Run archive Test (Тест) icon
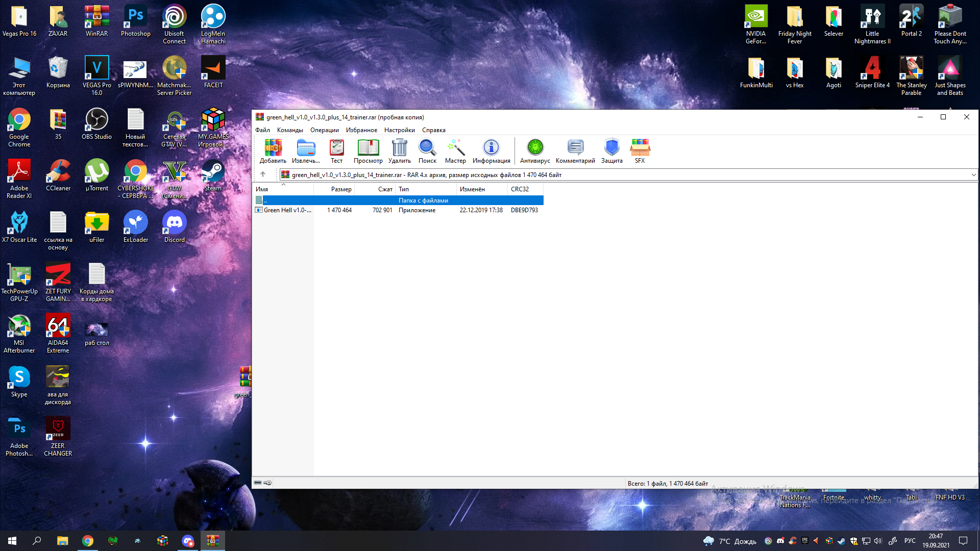Viewport: 980px width, 551px height. 336,148
